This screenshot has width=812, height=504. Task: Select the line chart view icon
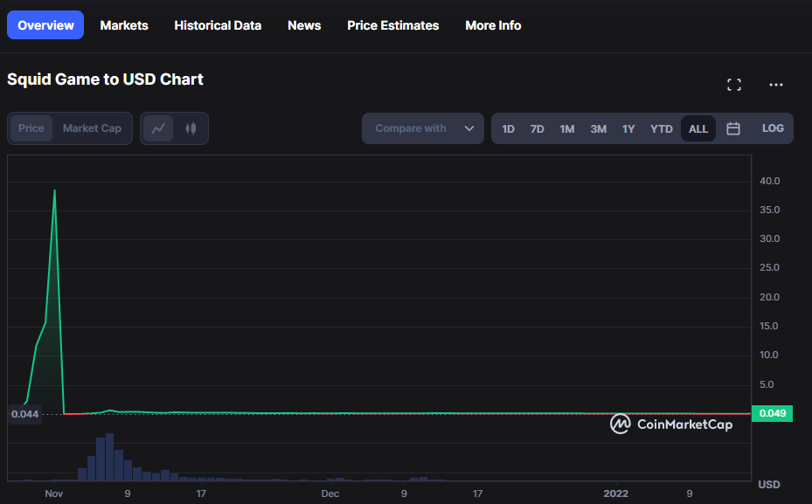(x=158, y=128)
